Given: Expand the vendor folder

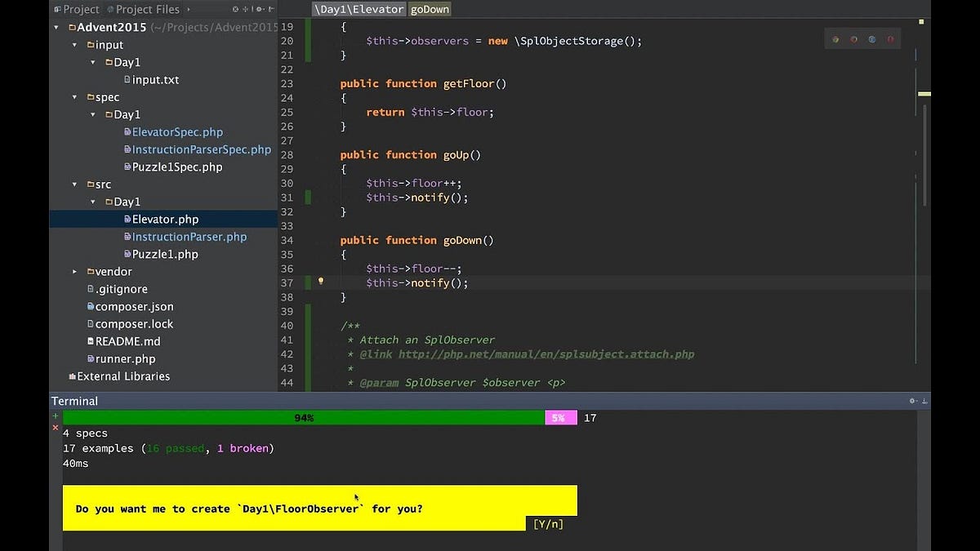Looking at the screenshot, I should click(74, 271).
